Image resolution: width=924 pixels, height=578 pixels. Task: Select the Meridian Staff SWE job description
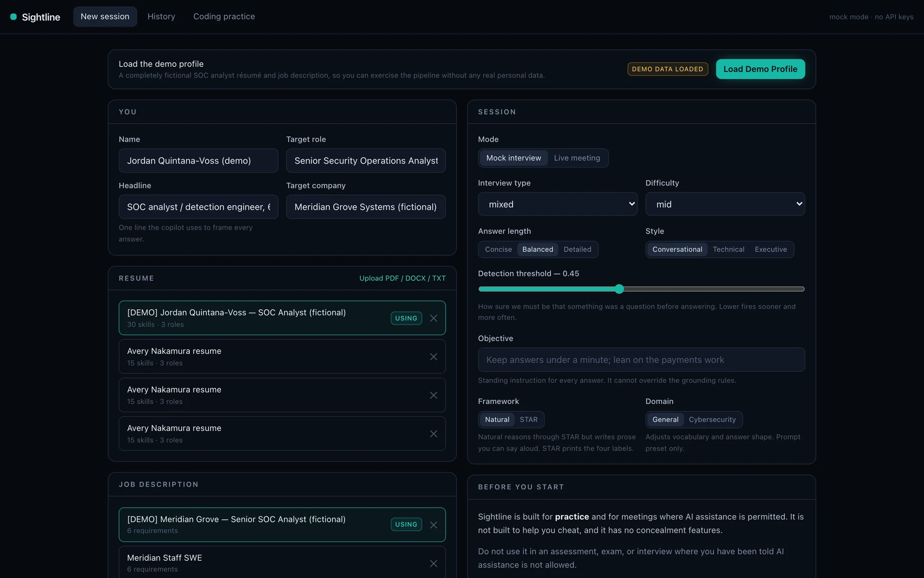coord(282,563)
